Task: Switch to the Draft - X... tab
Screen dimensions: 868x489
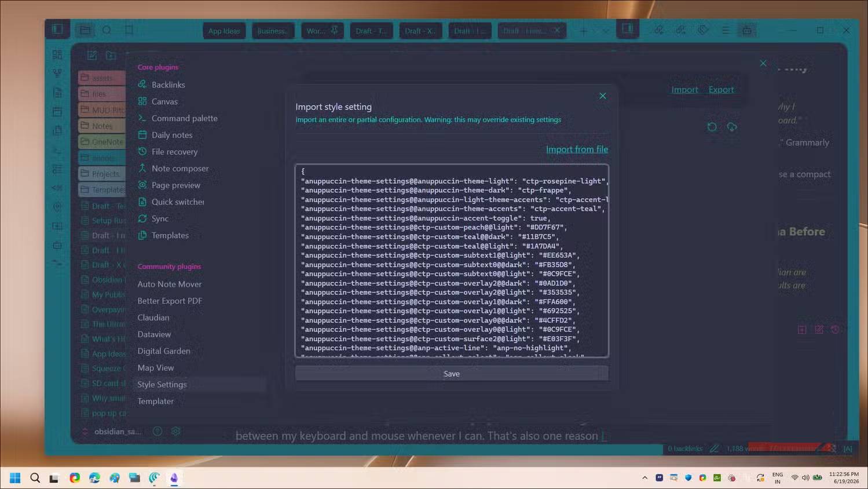Action: coord(420,31)
